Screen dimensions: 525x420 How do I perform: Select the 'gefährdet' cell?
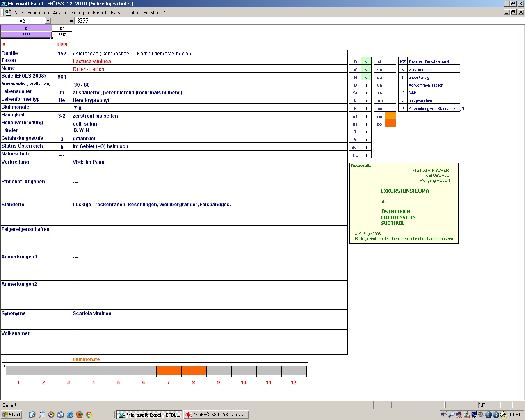(210, 139)
